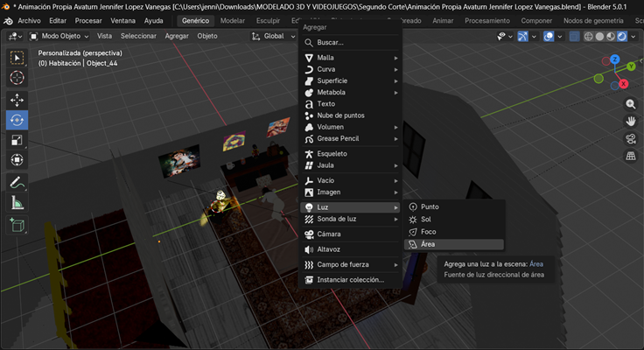Viewport: 644px width, 350px height.
Task: Open the Archivo menu
Action: coord(29,20)
